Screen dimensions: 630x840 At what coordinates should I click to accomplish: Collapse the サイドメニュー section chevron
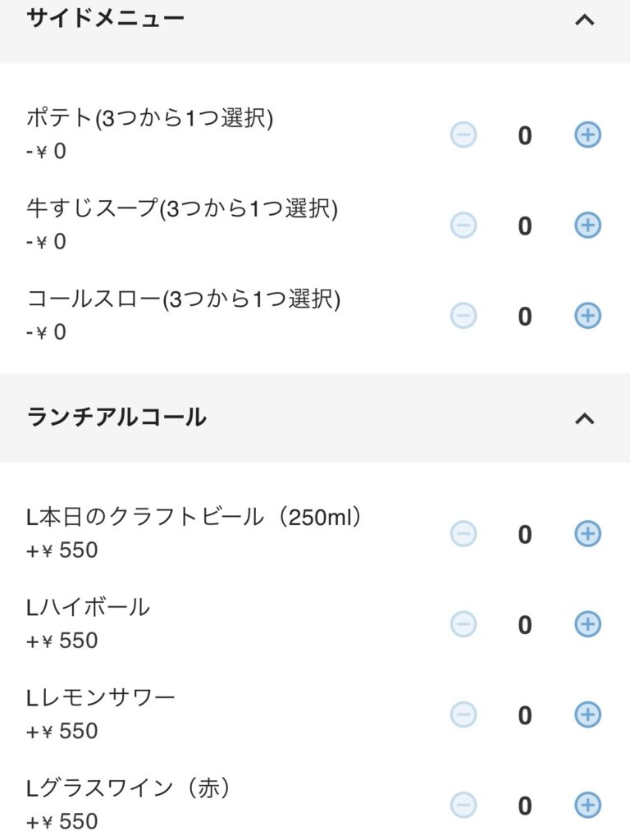584,21
